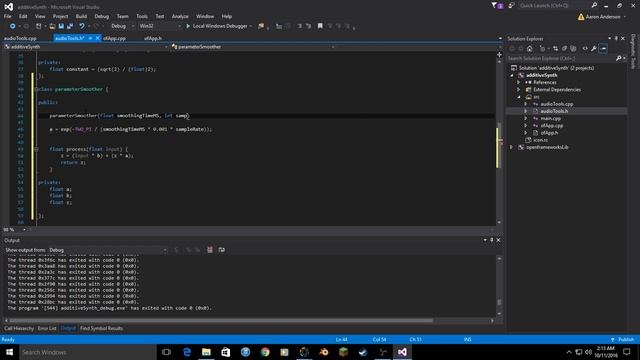This screenshot has height=360, width=640.
Task: Click Clear All icon in Output panel
Action: click(x=210, y=250)
